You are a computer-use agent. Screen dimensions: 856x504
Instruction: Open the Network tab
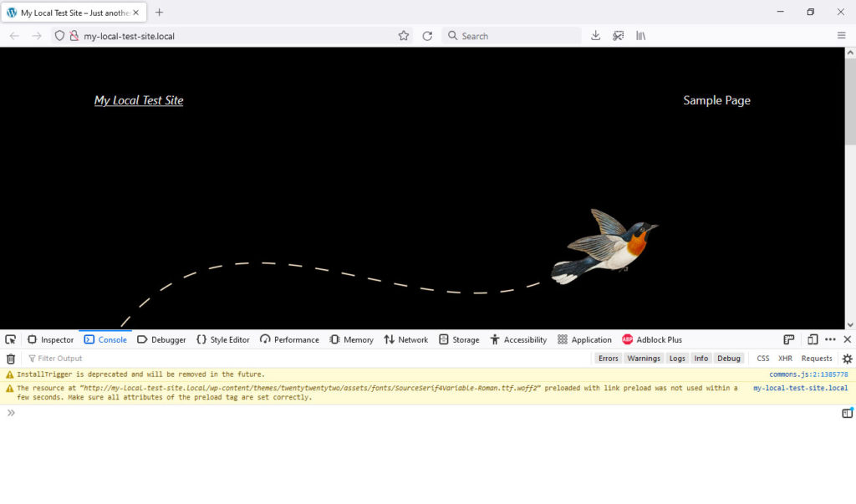[x=405, y=339]
